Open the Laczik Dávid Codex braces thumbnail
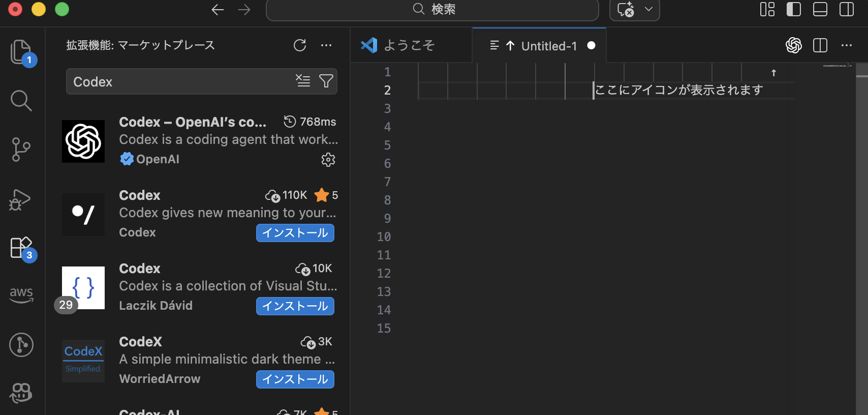Viewport: 868px width, 415px height. pyautogui.click(x=83, y=288)
